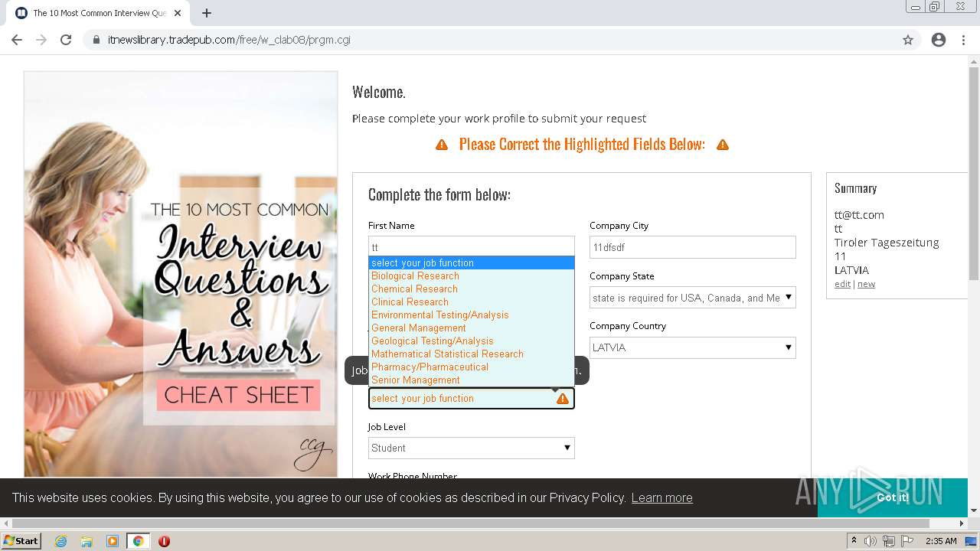Open the Learn more cookie link
Screen dimensions: 980x551
(661, 497)
